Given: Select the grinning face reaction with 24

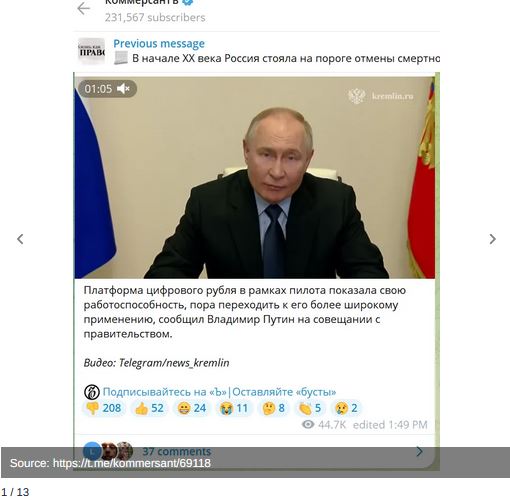Looking at the screenshot, I should pyautogui.click(x=192, y=408).
